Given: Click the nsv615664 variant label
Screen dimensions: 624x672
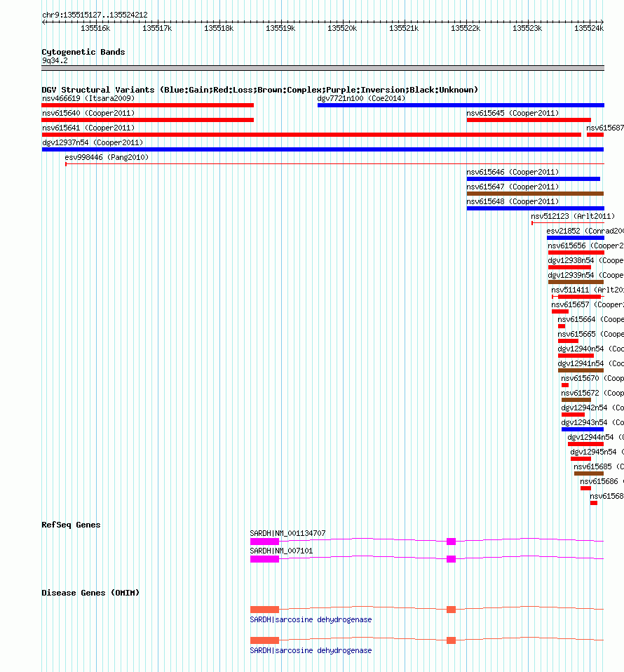Looking at the screenshot, I should pyautogui.click(x=590, y=319).
